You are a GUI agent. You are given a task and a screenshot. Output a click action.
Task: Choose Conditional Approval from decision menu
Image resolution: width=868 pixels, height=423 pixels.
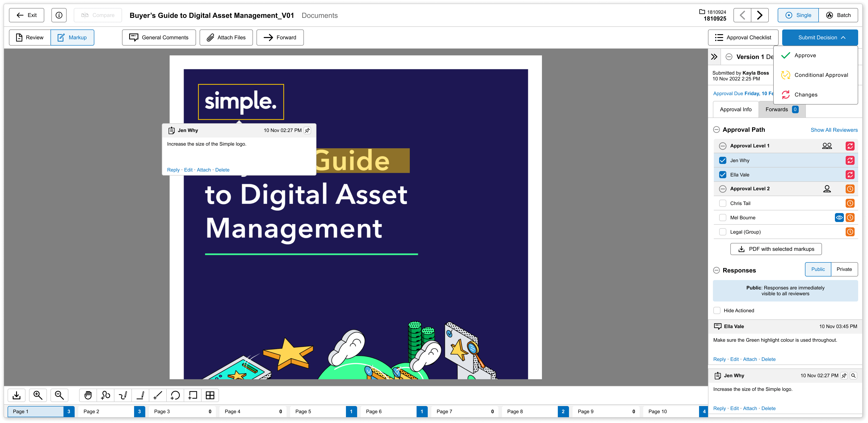821,75
